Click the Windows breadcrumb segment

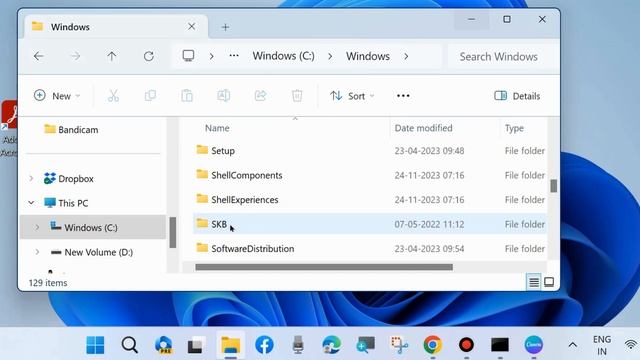click(x=368, y=56)
